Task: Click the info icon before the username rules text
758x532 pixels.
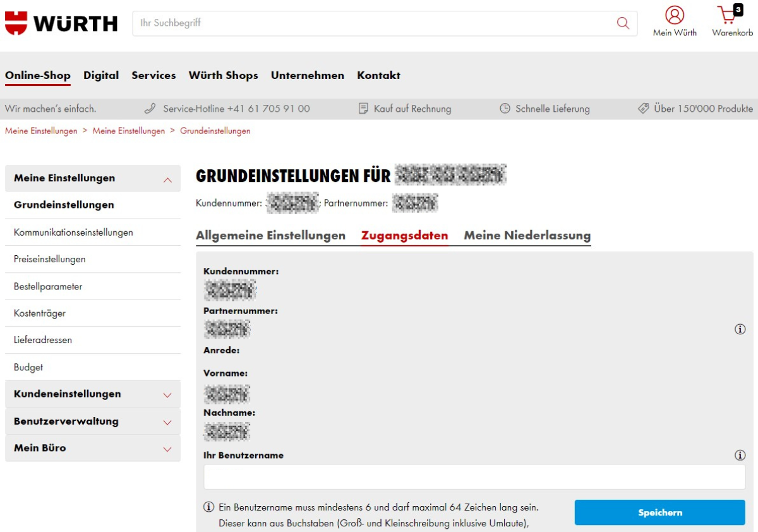Action: [x=208, y=507]
